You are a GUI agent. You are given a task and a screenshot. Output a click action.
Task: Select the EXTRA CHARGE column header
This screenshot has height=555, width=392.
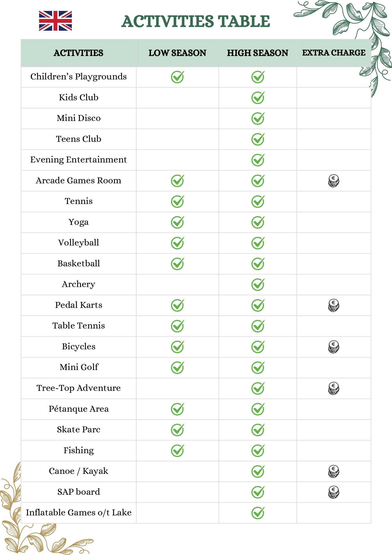click(333, 53)
